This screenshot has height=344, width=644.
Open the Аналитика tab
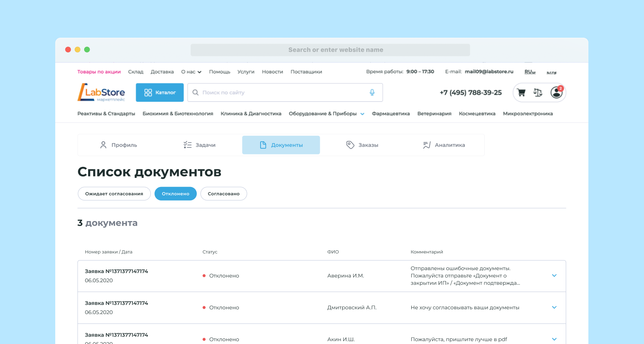(444, 145)
